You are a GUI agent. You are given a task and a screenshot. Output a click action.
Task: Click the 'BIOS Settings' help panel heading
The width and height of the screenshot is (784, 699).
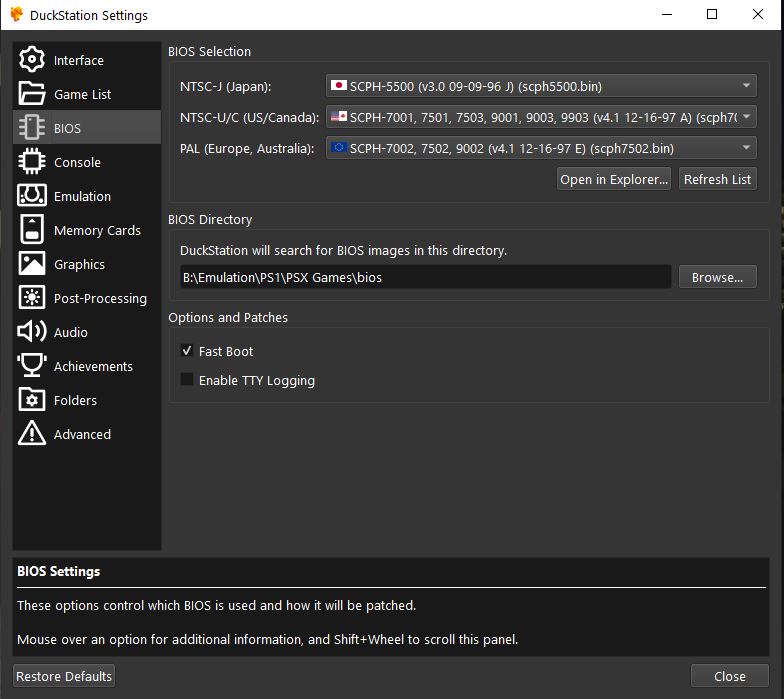[x=58, y=571]
